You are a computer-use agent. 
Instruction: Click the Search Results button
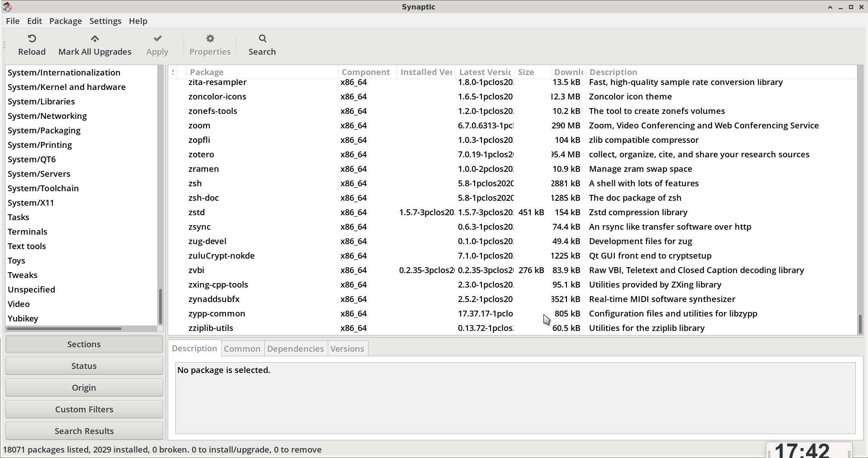pyautogui.click(x=84, y=431)
